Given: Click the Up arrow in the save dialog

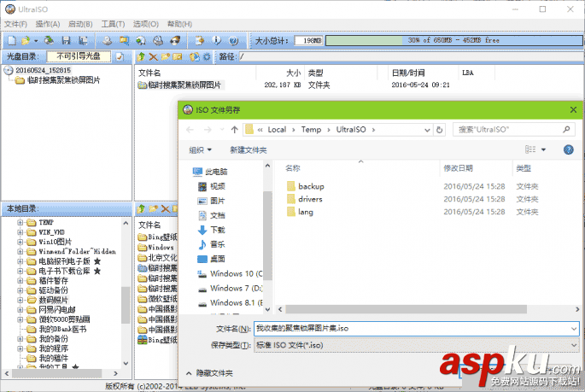Looking at the screenshot, I should pyautogui.click(x=234, y=130).
